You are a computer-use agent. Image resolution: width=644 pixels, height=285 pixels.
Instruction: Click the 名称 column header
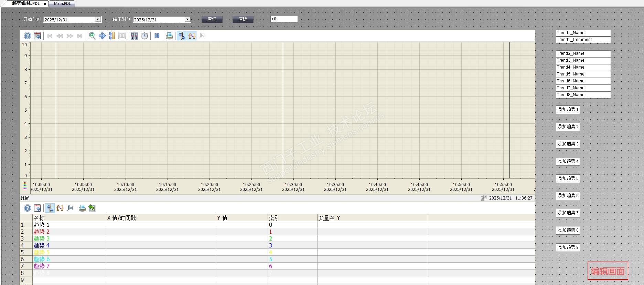pos(69,218)
